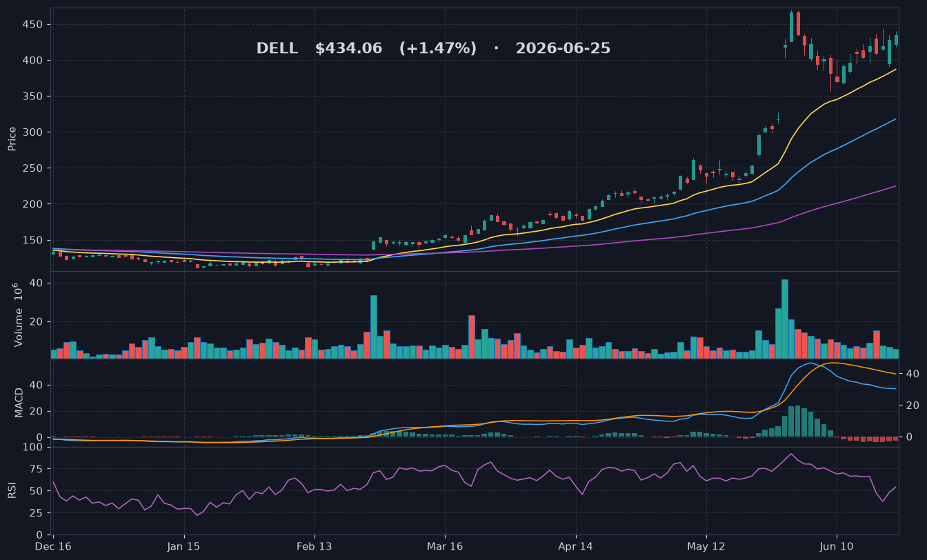Click the DELL ticker symbol in the title
Screen dimensions: 927x560
pyautogui.click(x=277, y=49)
